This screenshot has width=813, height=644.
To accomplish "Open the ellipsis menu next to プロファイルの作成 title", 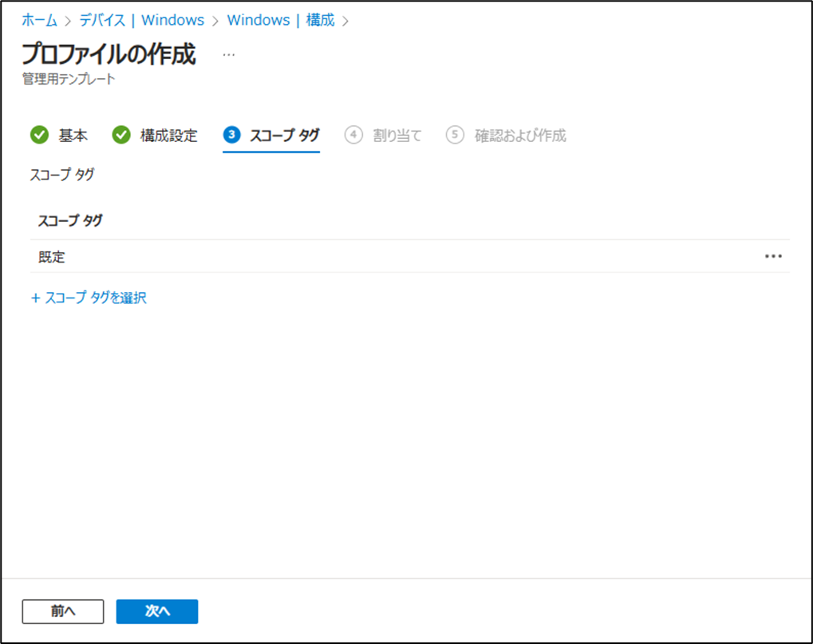I will click(229, 53).
